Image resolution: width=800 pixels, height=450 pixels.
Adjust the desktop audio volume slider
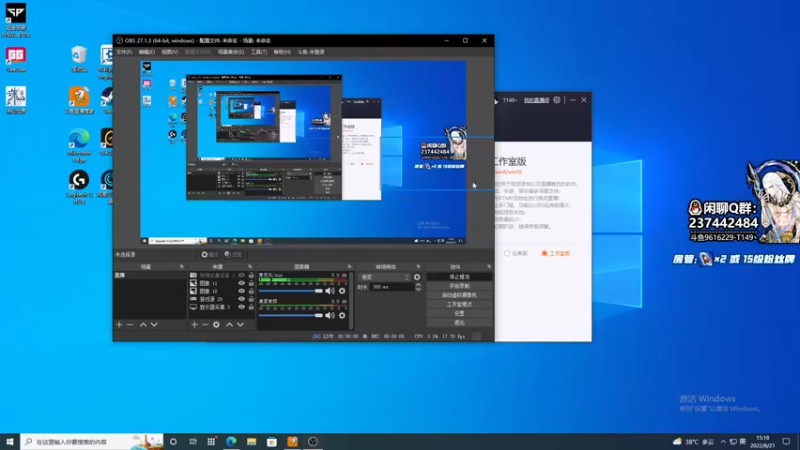coord(291,315)
